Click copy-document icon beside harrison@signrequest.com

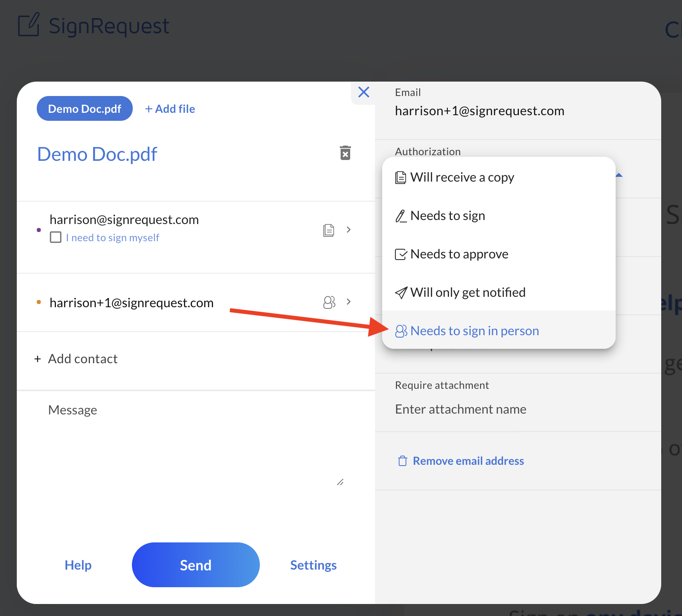point(329,230)
